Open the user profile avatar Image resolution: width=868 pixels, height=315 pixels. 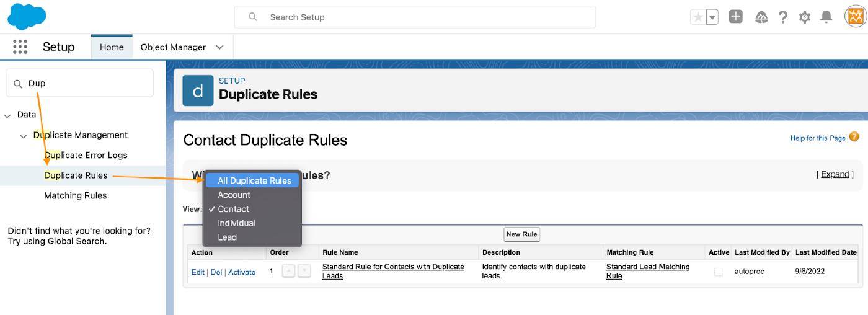click(855, 17)
